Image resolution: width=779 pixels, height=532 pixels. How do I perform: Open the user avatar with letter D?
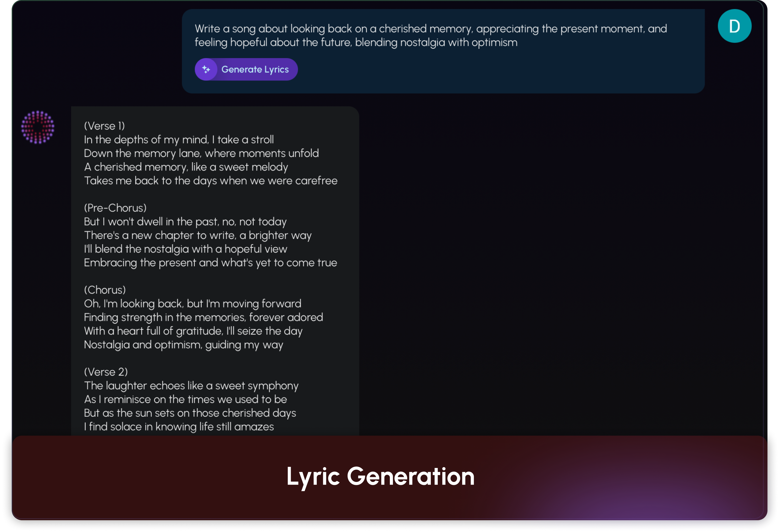point(734,26)
